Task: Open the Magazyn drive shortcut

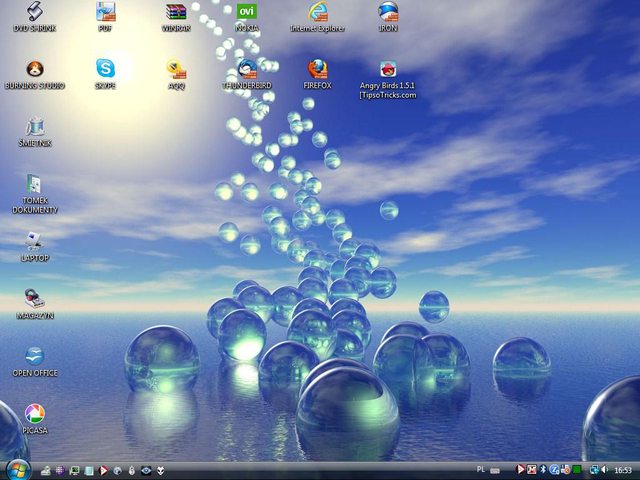Action: click(x=35, y=299)
